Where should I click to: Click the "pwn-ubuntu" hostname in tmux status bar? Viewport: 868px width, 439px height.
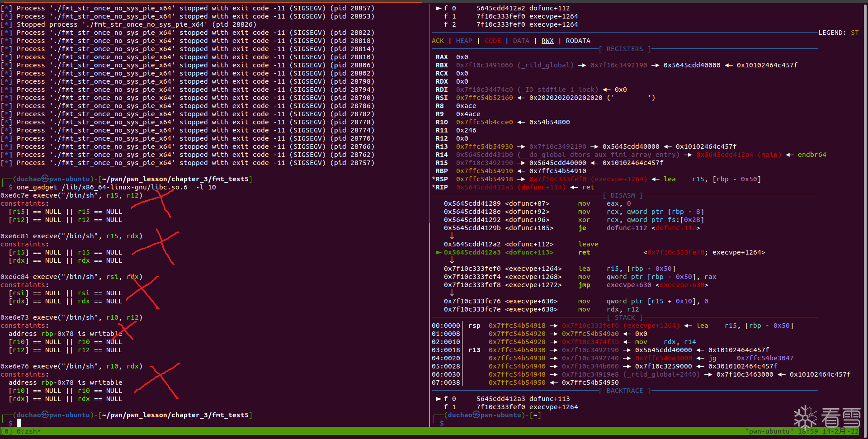pos(769,431)
